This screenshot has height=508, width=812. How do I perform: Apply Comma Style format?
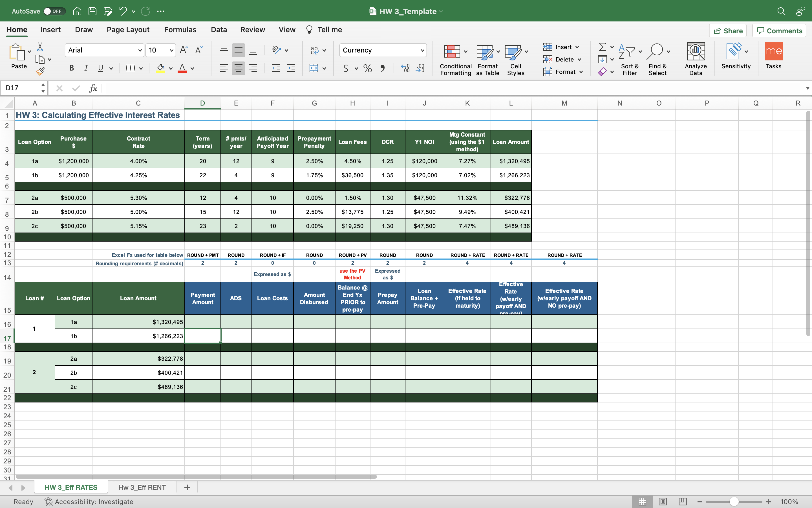pyautogui.click(x=383, y=68)
